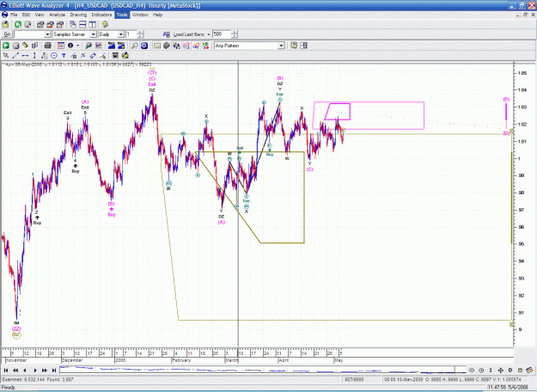The image size is (537, 392).
Task: Open the Load Last Bars dropdown arrow
Action: [209, 34]
